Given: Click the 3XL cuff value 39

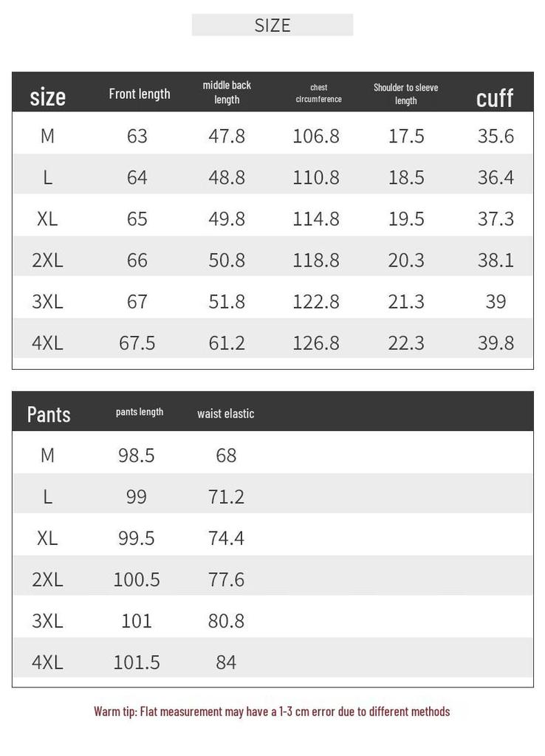Looking at the screenshot, I should click(x=496, y=302).
